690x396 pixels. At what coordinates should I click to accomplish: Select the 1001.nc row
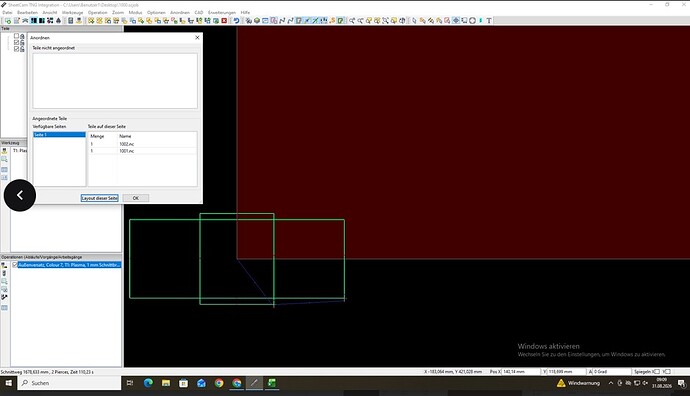(143, 151)
